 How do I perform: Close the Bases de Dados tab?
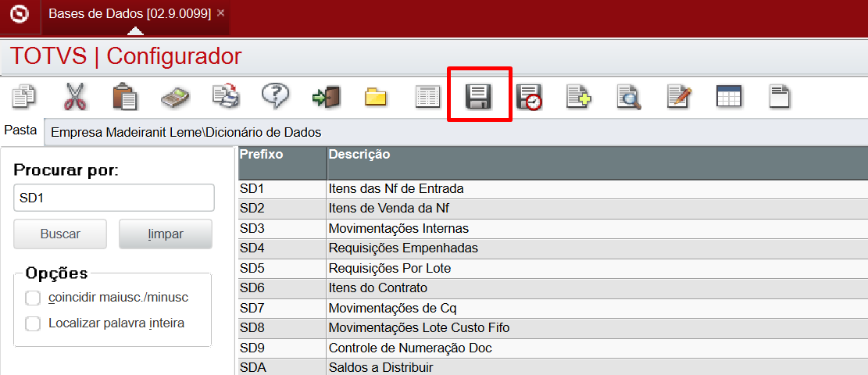[220, 13]
